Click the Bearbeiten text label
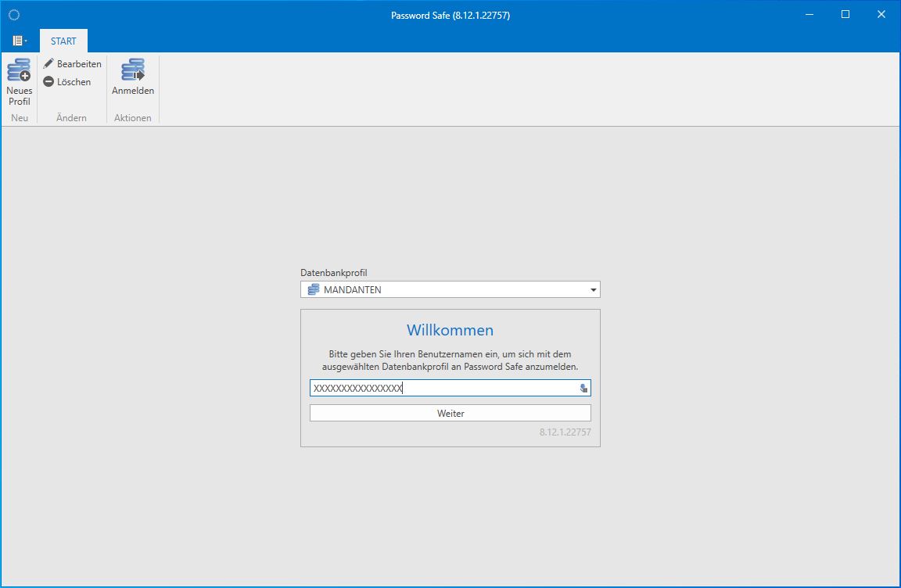Screen dimensions: 901x588 tap(79, 64)
